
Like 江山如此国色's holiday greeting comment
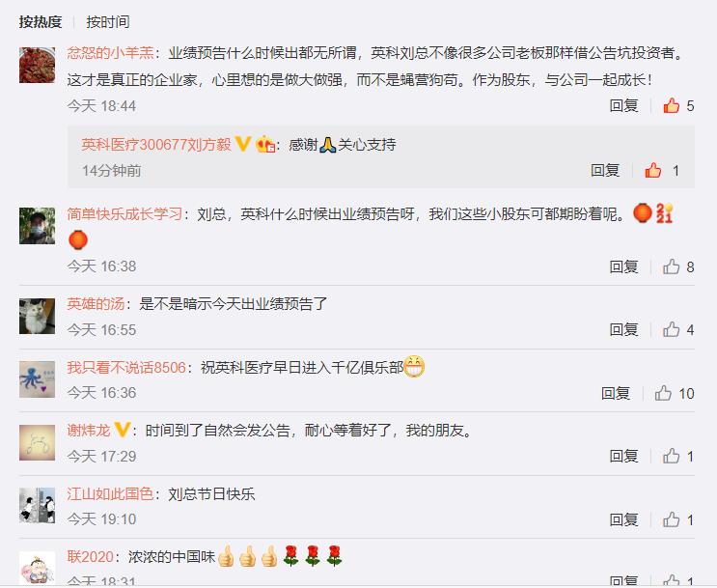(x=672, y=518)
